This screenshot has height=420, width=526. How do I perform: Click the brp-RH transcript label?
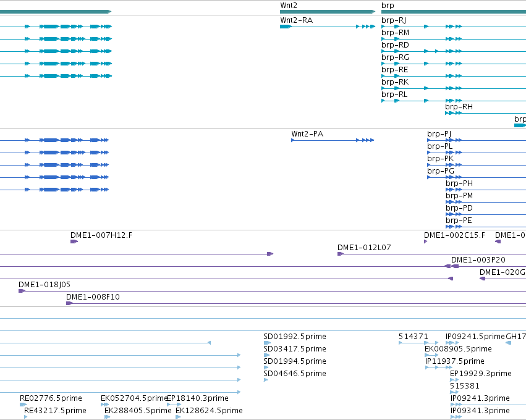(x=459, y=107)
